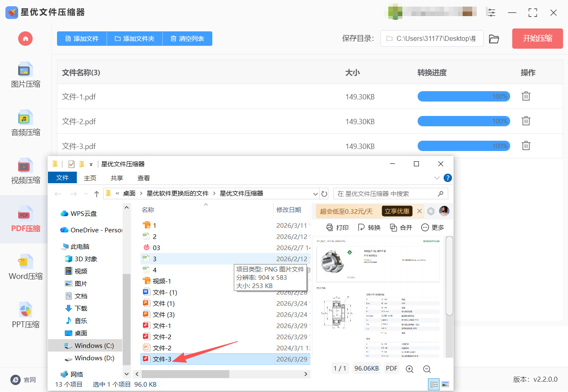The height and width of the screenshot is (392, 568).
Task: Click the 立享优惠 promotion button
Action: pos(397,211)
